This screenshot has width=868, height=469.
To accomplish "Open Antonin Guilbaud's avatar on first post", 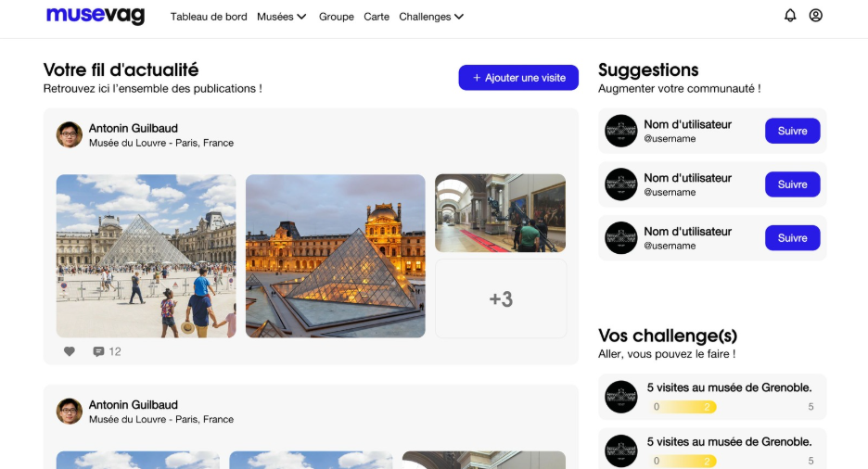I will (x=70, y=135).
